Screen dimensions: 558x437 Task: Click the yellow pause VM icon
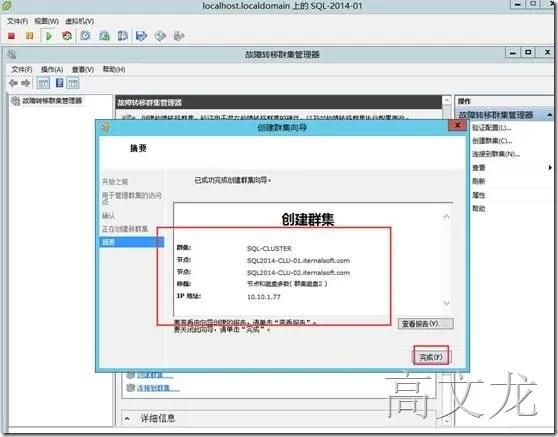coord(30,36)
